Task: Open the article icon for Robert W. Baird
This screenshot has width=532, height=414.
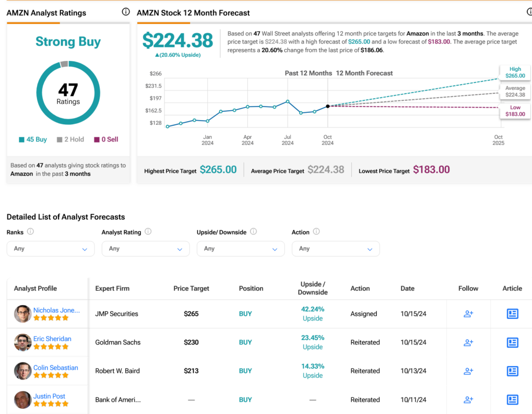Action: point(512,371)
